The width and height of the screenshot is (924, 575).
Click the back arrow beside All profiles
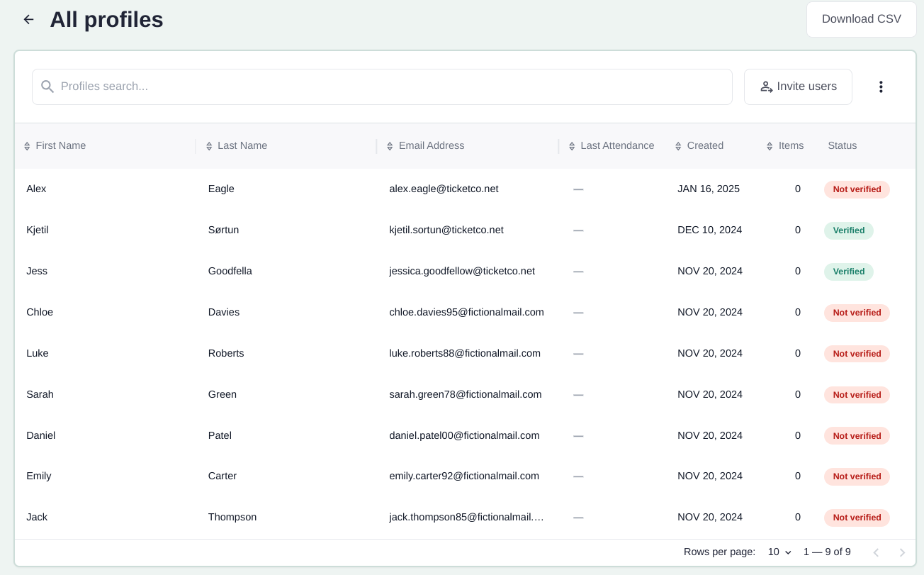pyautogui.click(x=28, y=19)
